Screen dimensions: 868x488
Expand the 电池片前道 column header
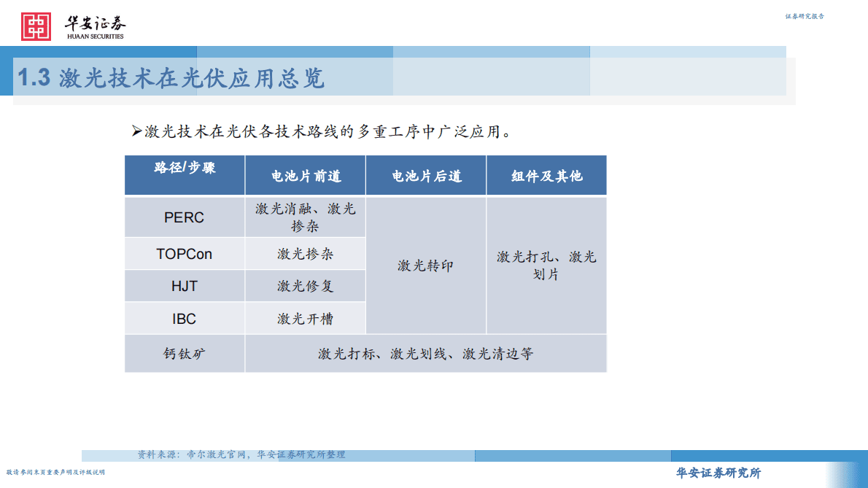(x=305, y=175)
